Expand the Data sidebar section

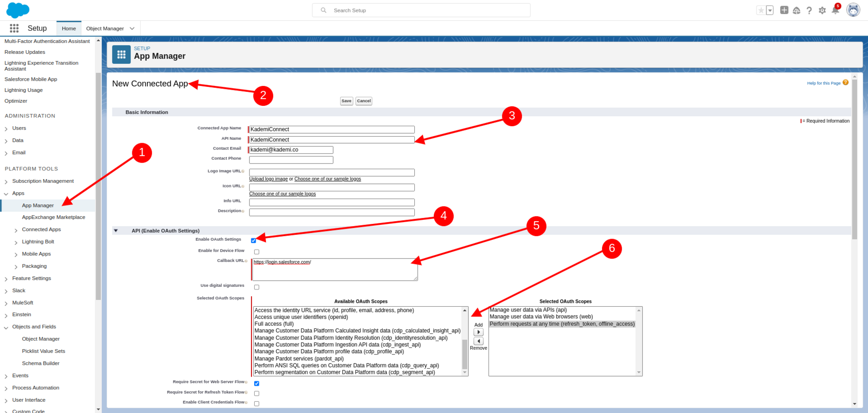click(x=6, y=141)
